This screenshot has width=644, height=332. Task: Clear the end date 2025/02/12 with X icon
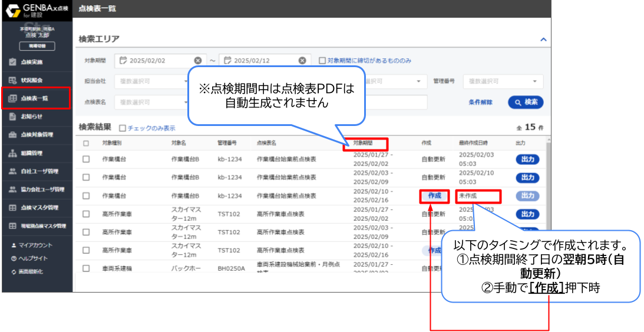point(302,61)
